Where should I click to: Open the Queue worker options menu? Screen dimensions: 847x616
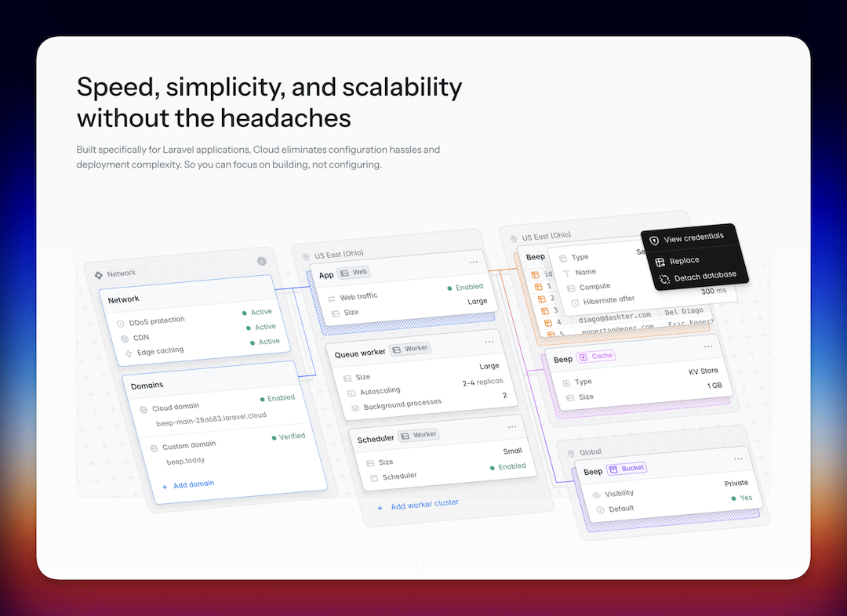click(489, 340)
